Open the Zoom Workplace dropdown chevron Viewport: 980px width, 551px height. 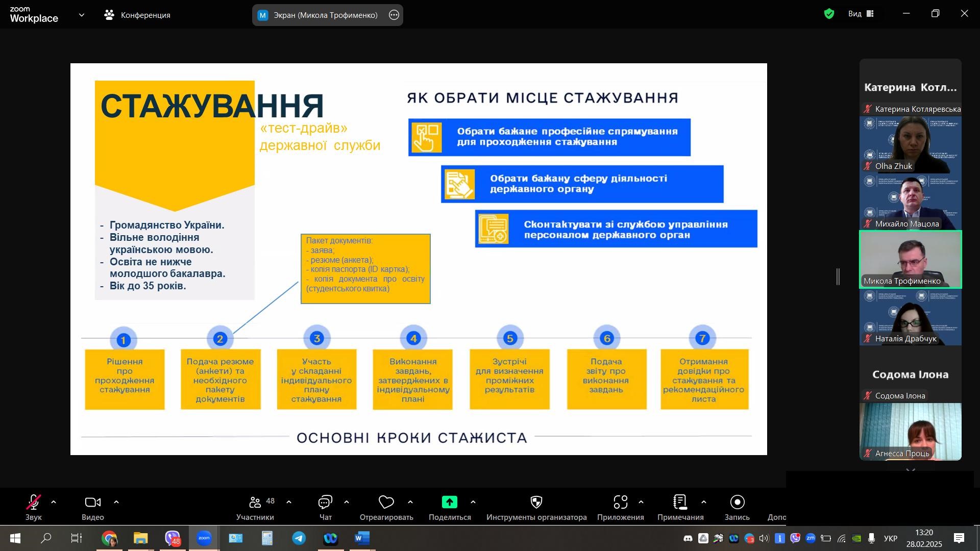pyautogui.click(x=82, y=15)
